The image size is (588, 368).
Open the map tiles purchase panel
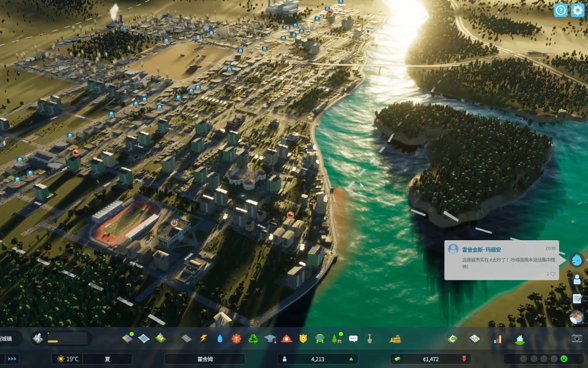tap(475, 339)
